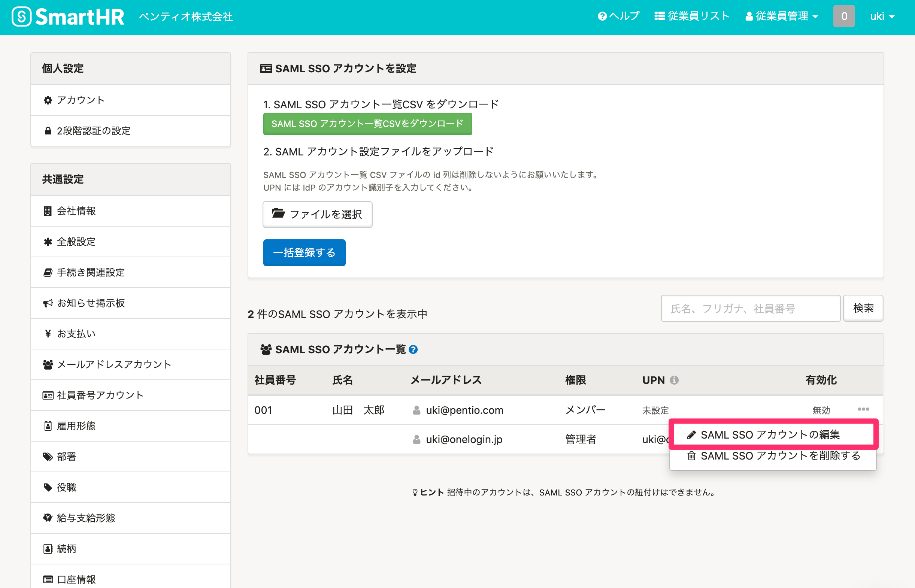Click the 有効化 column header
The width and height of the screenshot is (915, 588).
click(821, 380)
